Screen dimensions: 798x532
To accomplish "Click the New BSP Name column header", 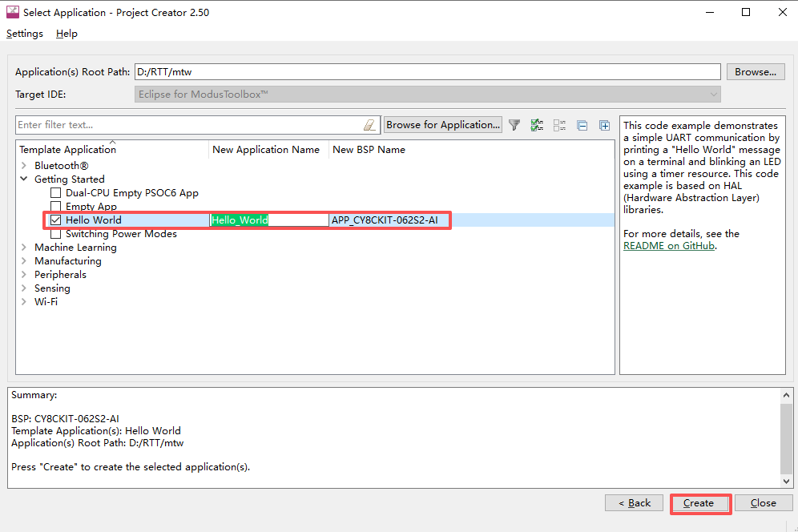I will coord(369,150).
